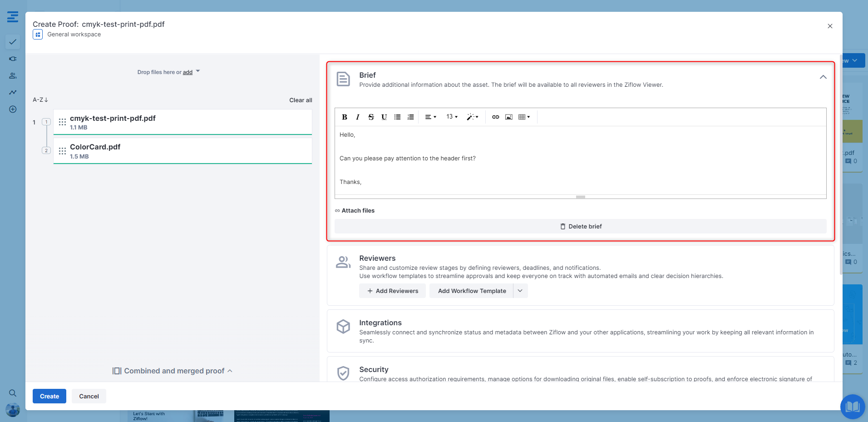
Task: Click add files link
Action: (187, 72)
